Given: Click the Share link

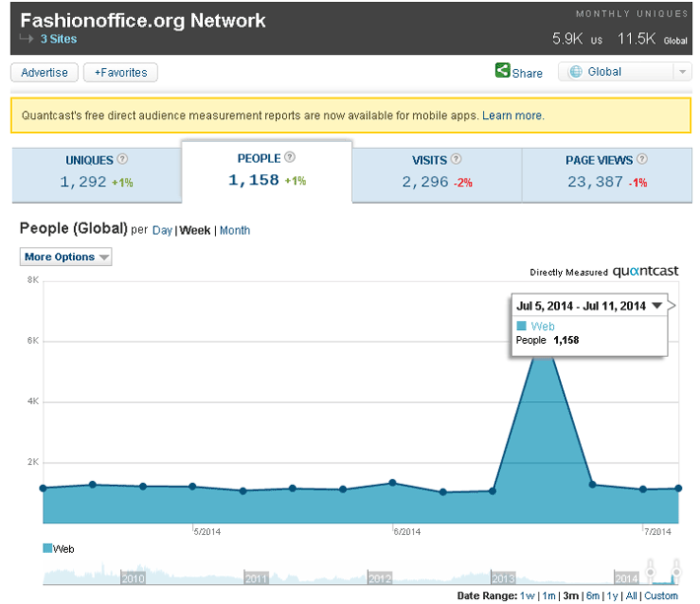Looking at the screenshot, I should (x=527, y=73).
